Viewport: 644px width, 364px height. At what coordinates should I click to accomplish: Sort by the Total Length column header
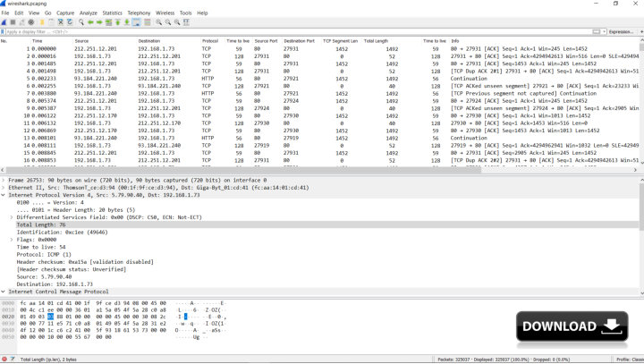coord(376,41)
